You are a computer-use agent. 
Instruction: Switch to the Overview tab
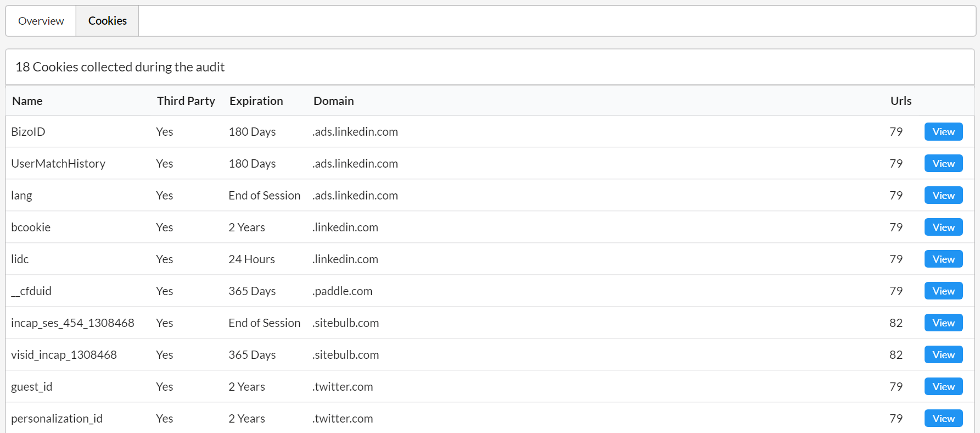[x=41, y=21]
